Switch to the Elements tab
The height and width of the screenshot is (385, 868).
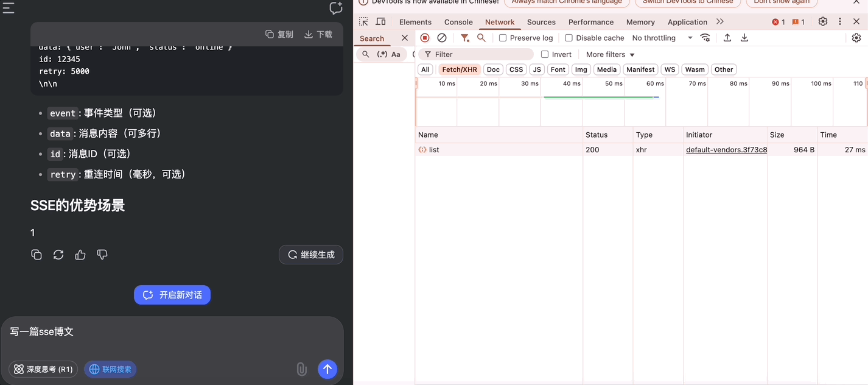tap(415, 22)
